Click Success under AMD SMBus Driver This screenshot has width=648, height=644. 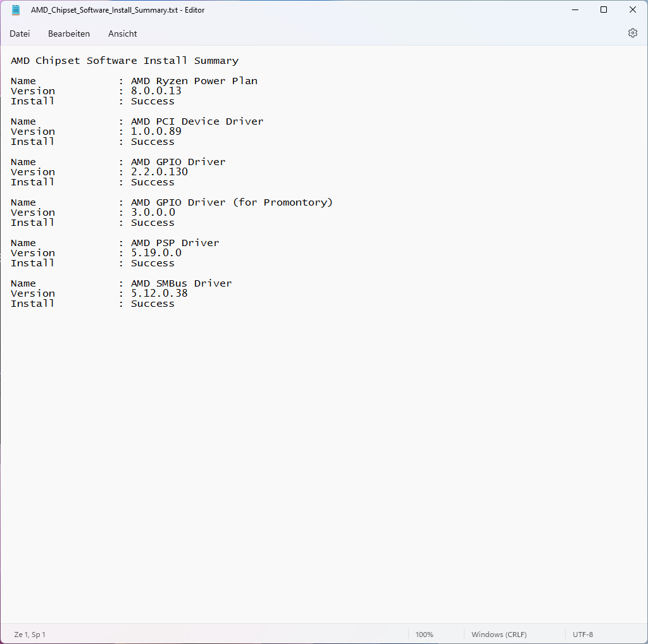(x=153, y=304)
